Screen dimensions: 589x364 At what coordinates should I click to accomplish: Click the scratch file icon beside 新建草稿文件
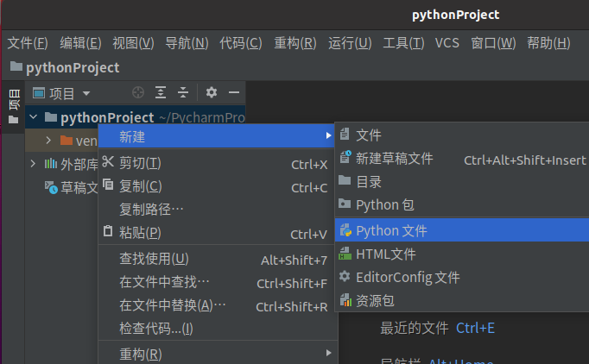coord(345,156)
